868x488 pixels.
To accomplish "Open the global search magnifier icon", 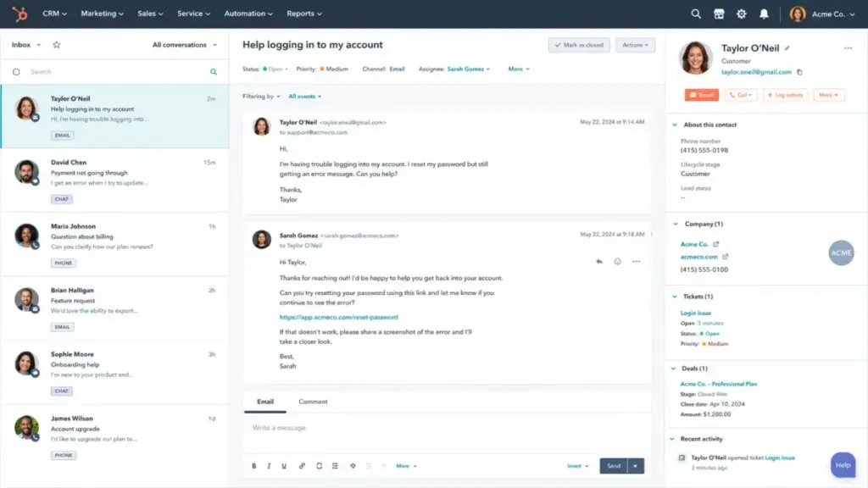I will coord(696,14).
